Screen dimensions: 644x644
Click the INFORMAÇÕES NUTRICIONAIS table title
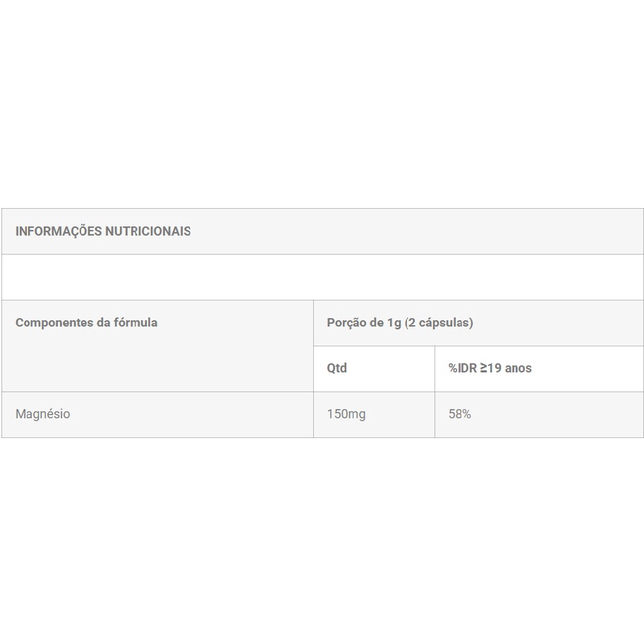coord(103,231)
